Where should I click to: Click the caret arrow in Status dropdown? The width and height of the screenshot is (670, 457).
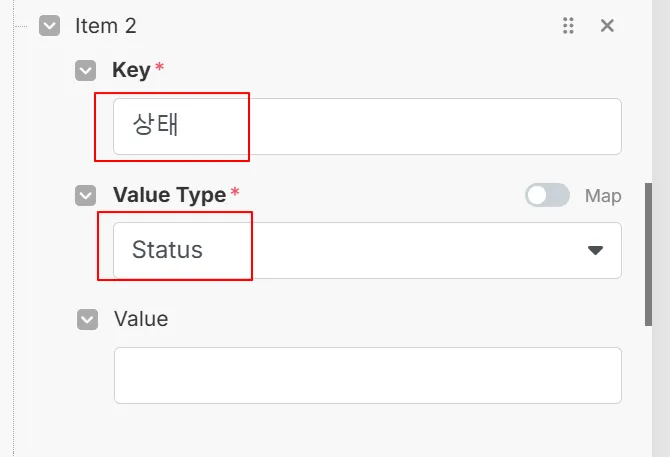click(x=595, y=250)
